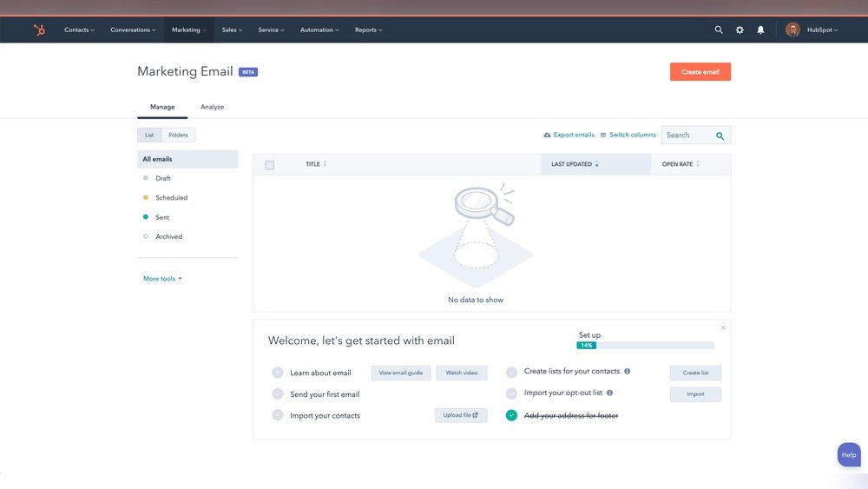868x489 pixels.
Task: Open settings gear icon
Action: point(740,30)
